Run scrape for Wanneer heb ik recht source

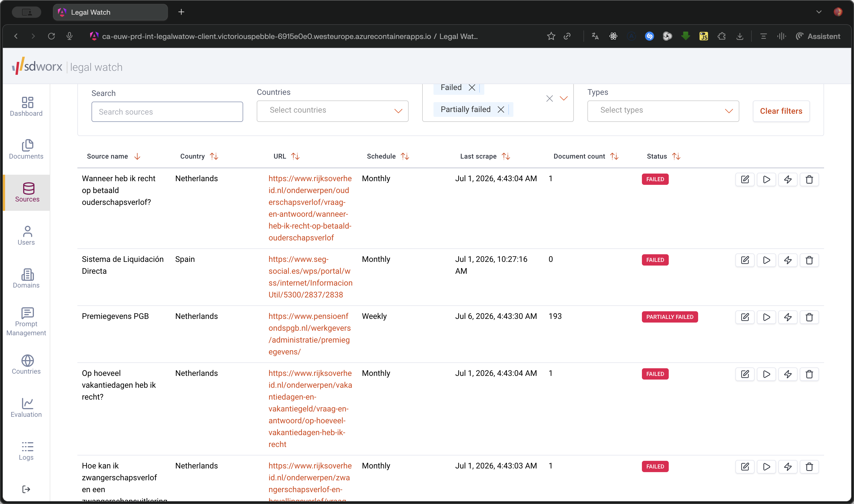point(766,179)
